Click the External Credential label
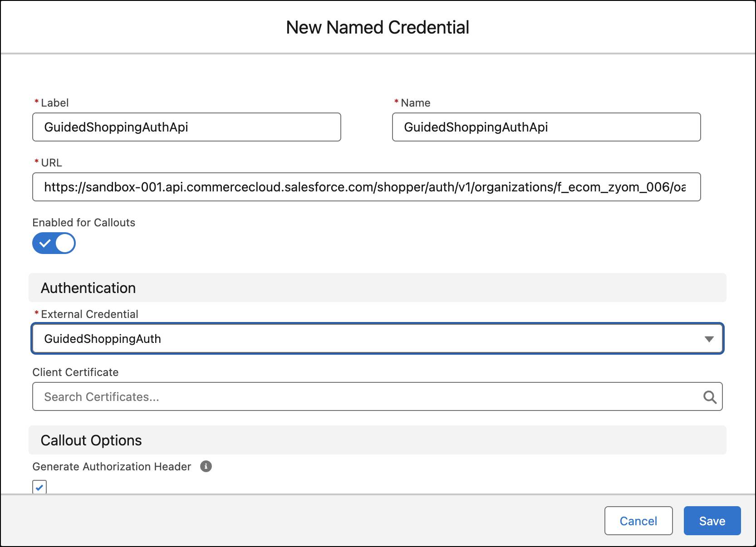Image resolution: width=756 pixels, height=547 pixels. click(x=89, y=314)
